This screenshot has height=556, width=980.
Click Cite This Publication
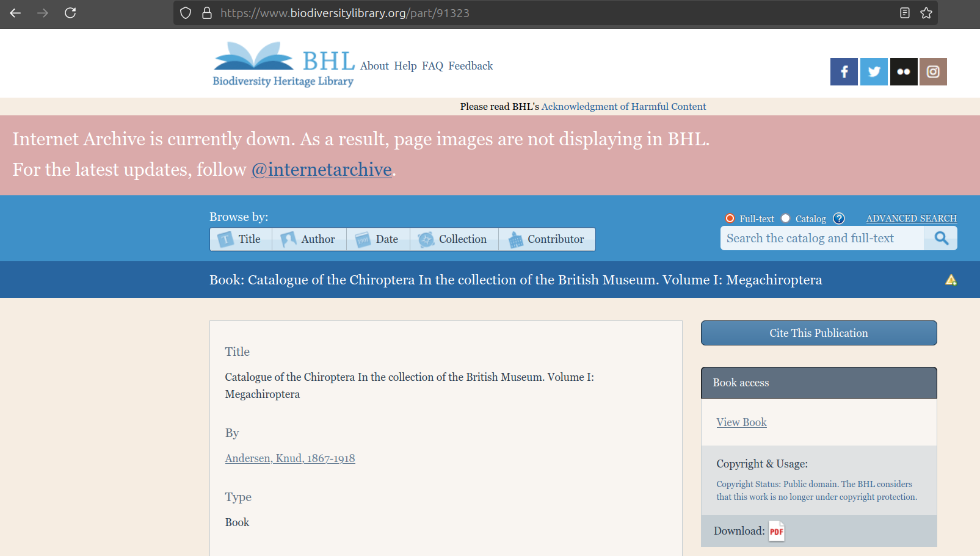(818, 333)
